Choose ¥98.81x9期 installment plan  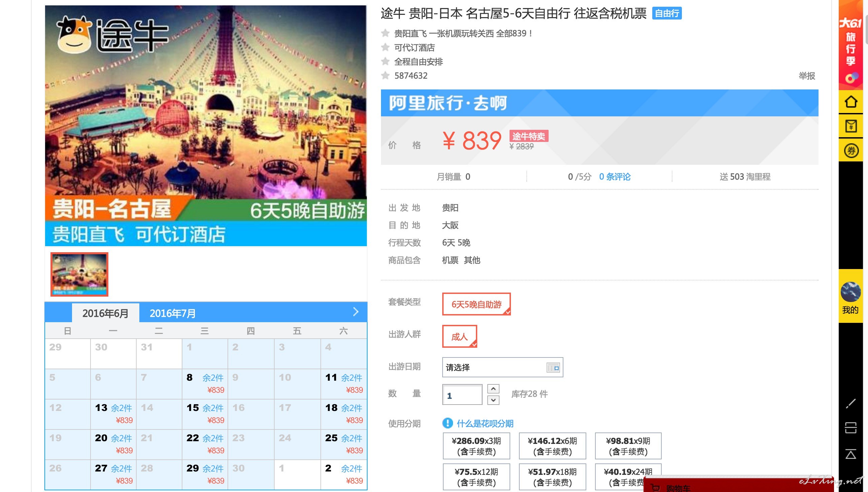tap(628, 446)
